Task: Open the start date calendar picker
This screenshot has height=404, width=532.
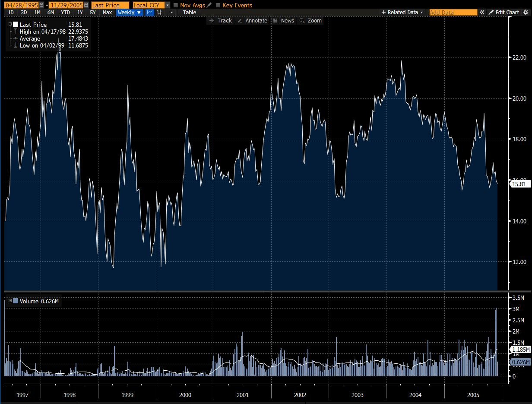Action: (41, 5)
